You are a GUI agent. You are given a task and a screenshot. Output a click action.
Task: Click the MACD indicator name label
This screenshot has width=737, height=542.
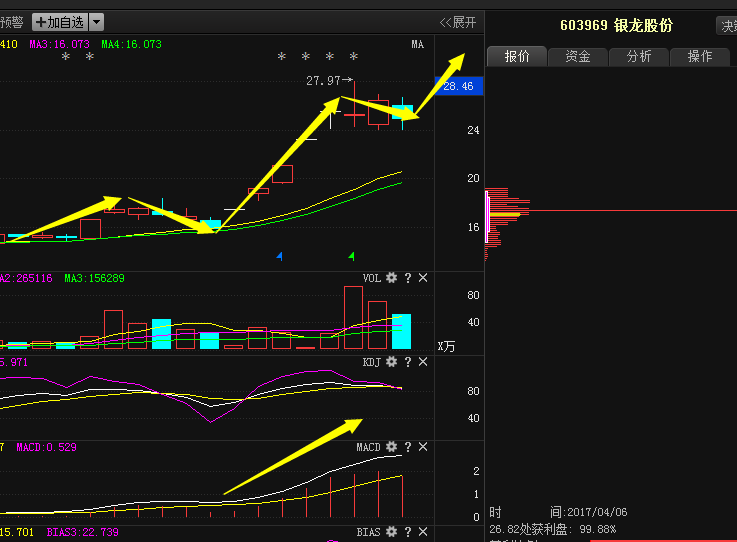point(368,447)
